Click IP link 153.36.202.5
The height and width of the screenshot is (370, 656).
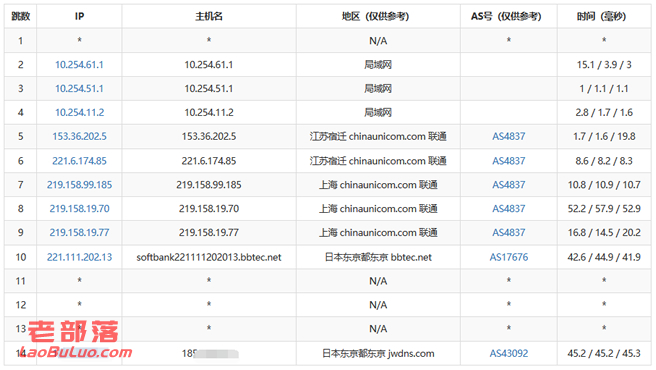coord(79,136)
